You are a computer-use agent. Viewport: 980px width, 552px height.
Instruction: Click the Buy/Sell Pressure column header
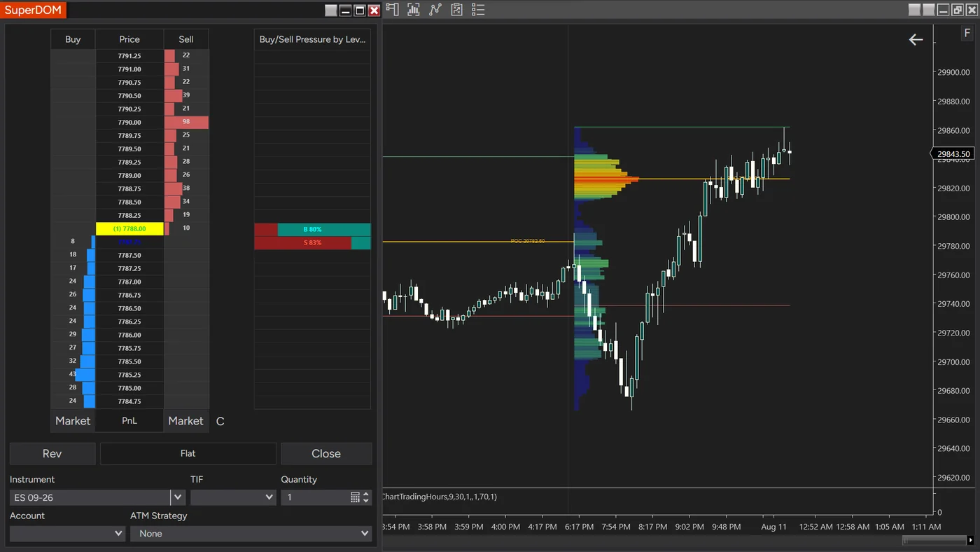click(x=312, y=39)
